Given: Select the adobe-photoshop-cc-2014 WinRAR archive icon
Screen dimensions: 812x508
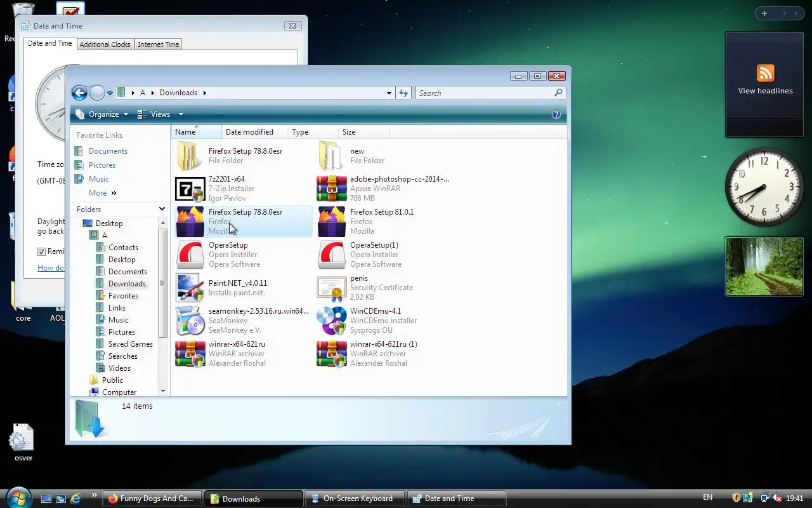Looking at the screenshot, I should pos(331,189).
